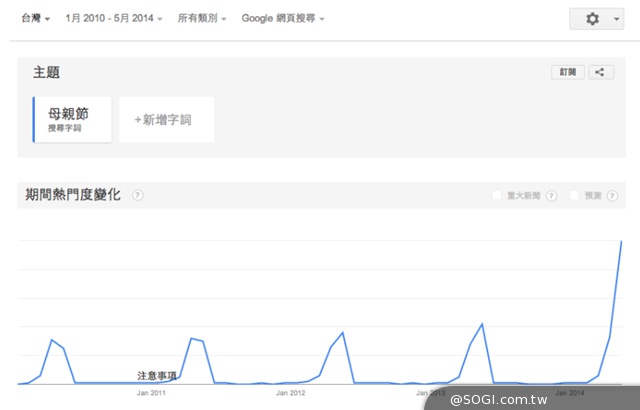The width and height of the screenshot is (640, 410).
Task: Open the settings gear menu
Action: click(x=595, y=19)
